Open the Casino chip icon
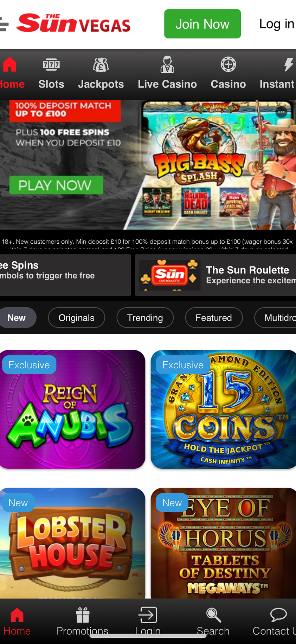 tap(228, 65)
